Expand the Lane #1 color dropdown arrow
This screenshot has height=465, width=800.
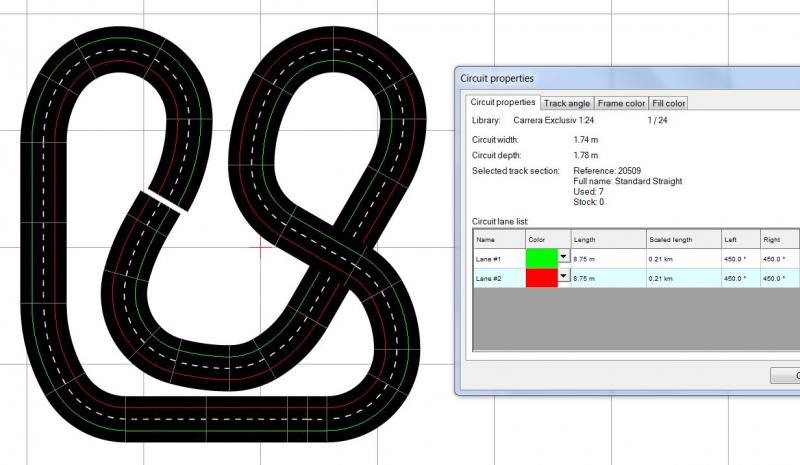pos(563,257)
